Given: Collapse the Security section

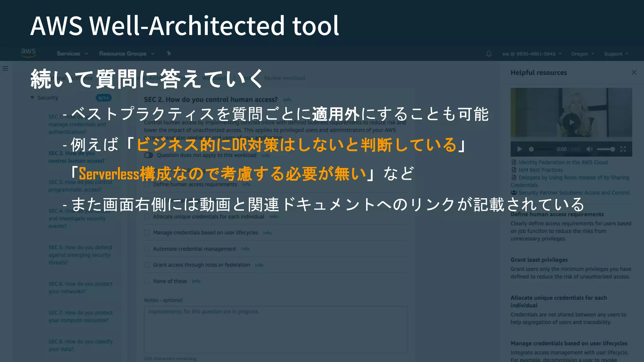Looking at the screenshot, I should [32, 98].
